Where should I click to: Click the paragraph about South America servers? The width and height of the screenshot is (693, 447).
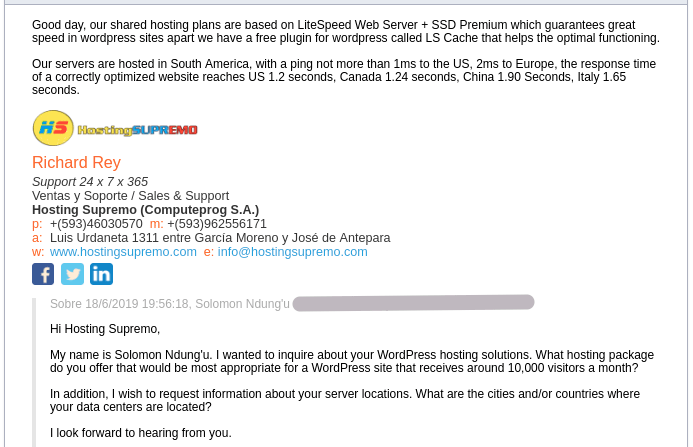tap(344, 77)
